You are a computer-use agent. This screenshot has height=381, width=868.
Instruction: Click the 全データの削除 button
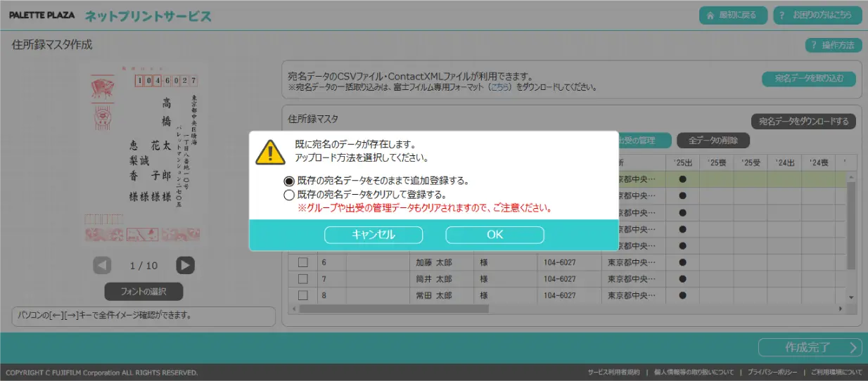click(713, 140)
